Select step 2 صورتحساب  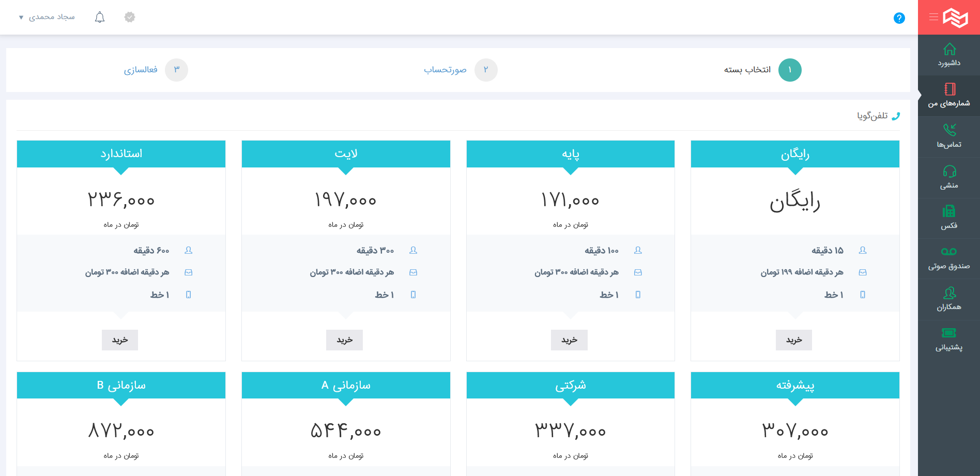click(485, 70)
